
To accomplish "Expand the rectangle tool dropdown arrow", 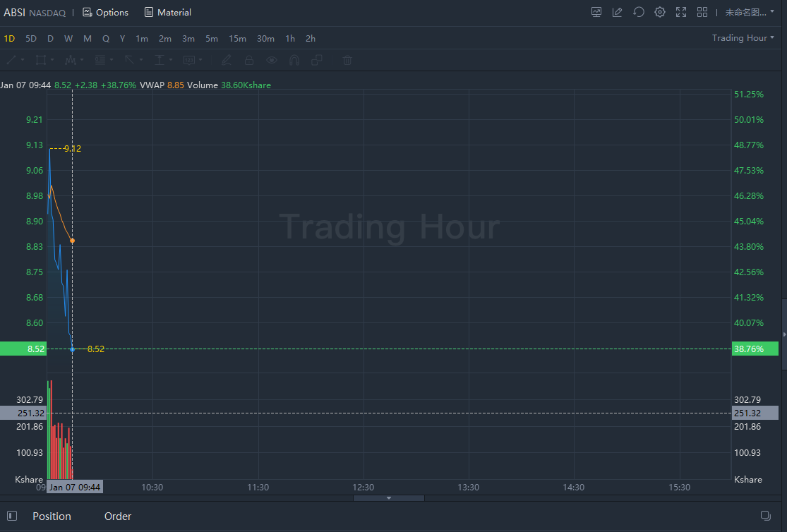I will coord(52,60).
